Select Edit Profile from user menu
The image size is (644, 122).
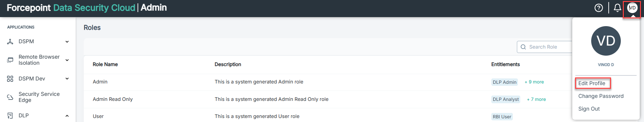592,83
